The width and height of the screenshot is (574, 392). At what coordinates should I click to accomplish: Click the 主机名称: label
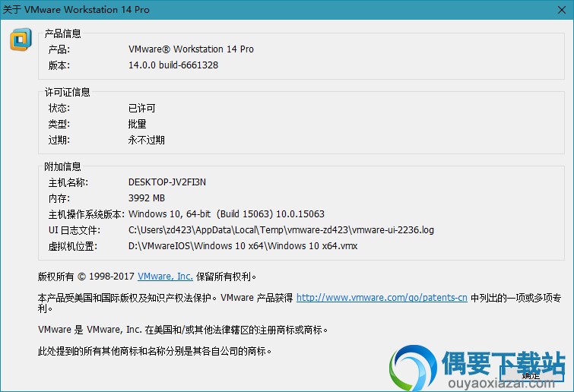coord(68,182)
